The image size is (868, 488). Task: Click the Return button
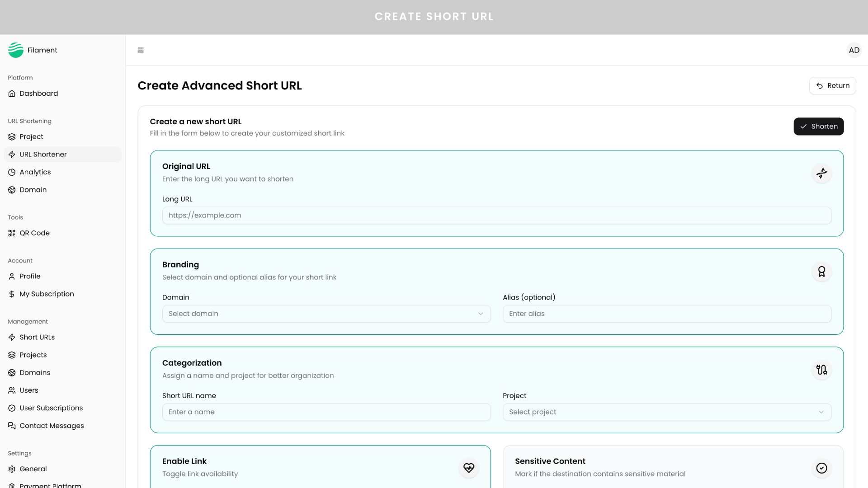(832, 86)
